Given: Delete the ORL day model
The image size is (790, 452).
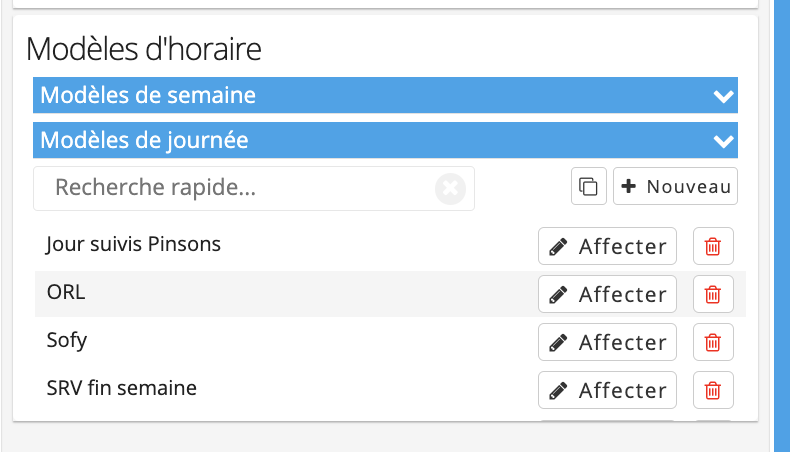Looking at the screenshot, I should (x=713, y=294).
